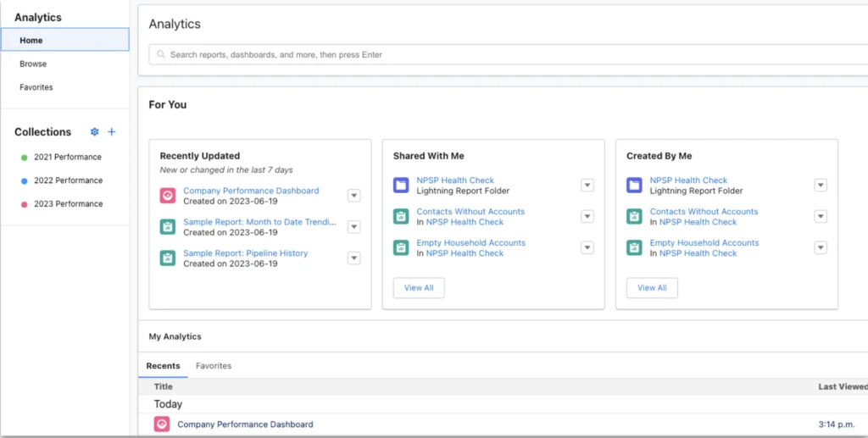Open the Sample Report: Month to Date Trending link

point(259,222)
